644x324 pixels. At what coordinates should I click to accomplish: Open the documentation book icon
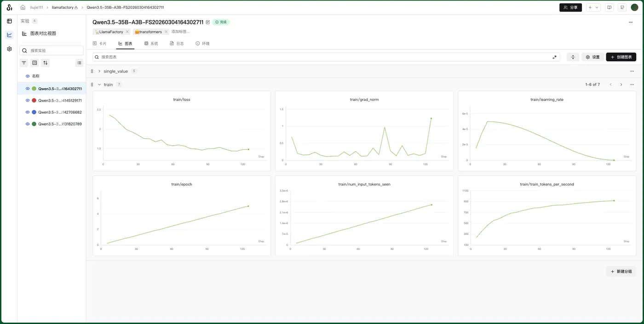tap(609, 7)
